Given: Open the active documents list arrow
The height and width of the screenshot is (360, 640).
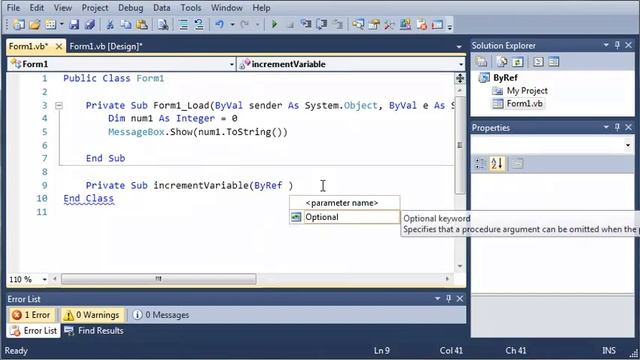Looking at the screenshot, I should pyautogui.click(x=459, y=47).
